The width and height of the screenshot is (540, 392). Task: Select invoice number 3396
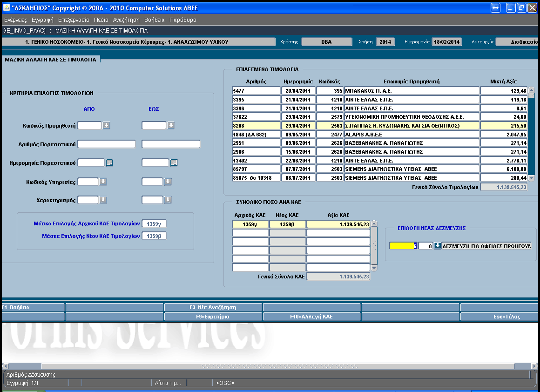click(256, 108)
